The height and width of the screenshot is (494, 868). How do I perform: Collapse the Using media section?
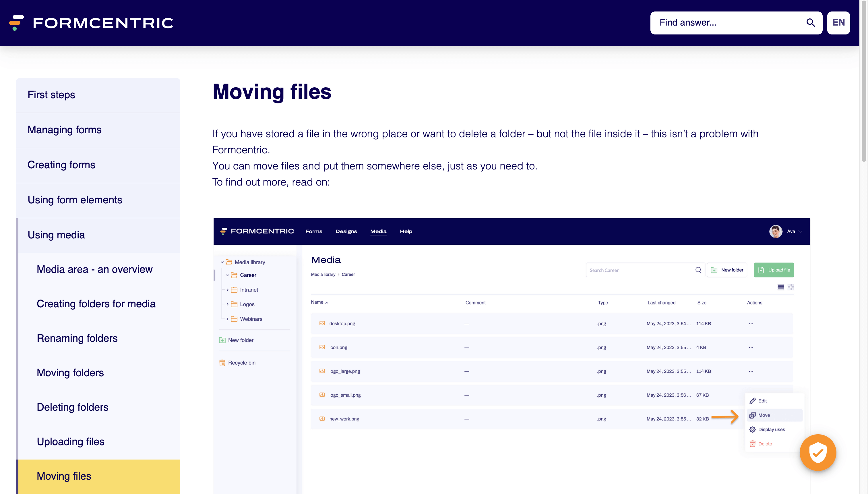click(x=98, y=235)
